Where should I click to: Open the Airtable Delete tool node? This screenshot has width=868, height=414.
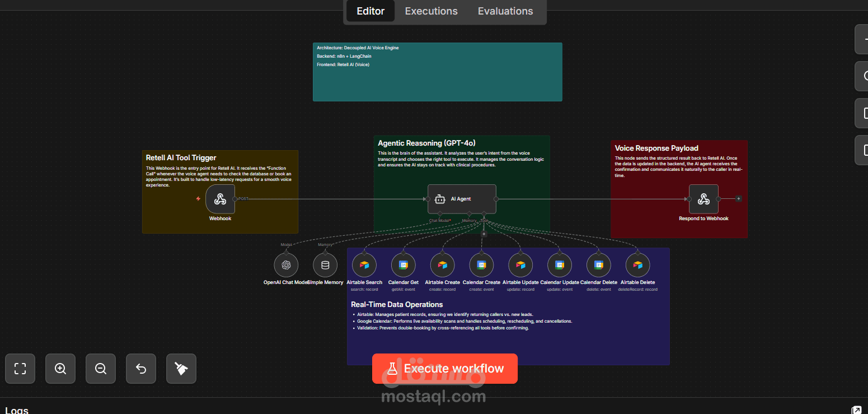tap(637, 265)
